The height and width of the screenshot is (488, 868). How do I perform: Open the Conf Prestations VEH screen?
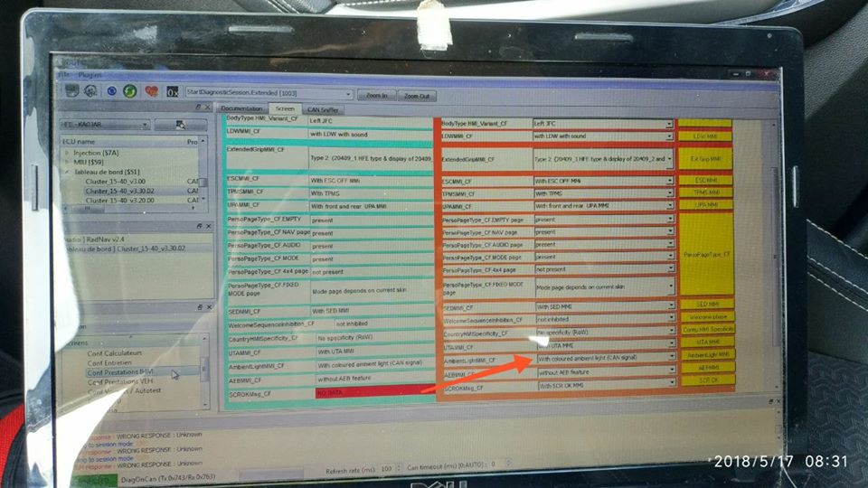[120, 381]
